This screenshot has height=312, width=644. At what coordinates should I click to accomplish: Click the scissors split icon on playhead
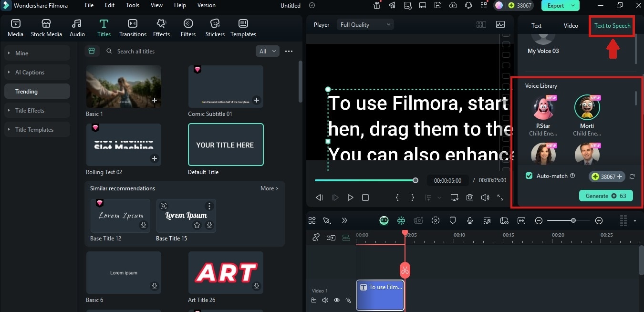pyautogui.click(x=405, y=270)
